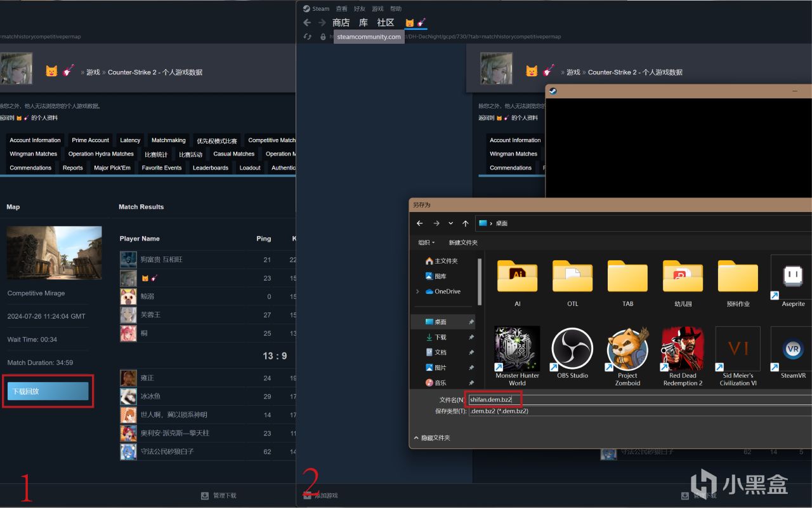
Task: Open the TAB folder
Action: pos(628,283)
